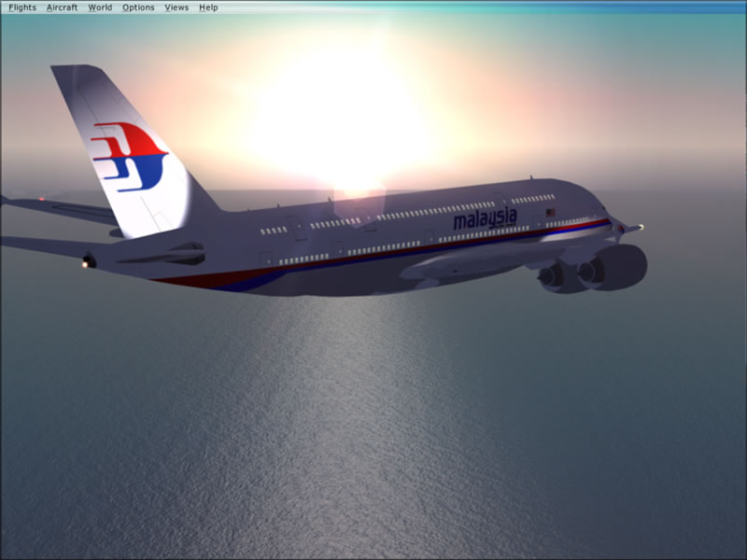
Task: Click the vertical tail fin top
Action: tap(77, 75)
